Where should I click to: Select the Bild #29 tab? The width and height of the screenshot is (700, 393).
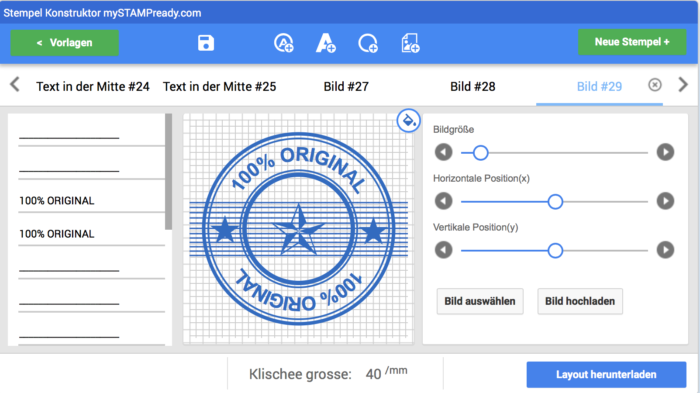click(599, 87)
